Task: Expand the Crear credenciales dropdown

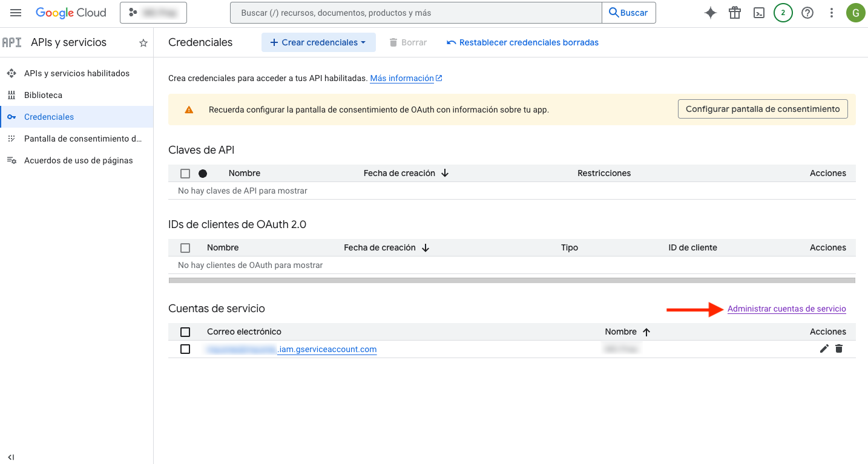Action: coord(318,42)
